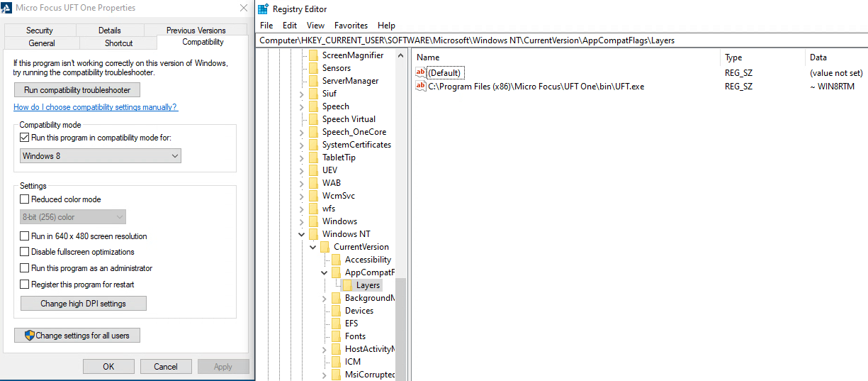Collapse the Windows NT tree node

click(x=302, y=234)
